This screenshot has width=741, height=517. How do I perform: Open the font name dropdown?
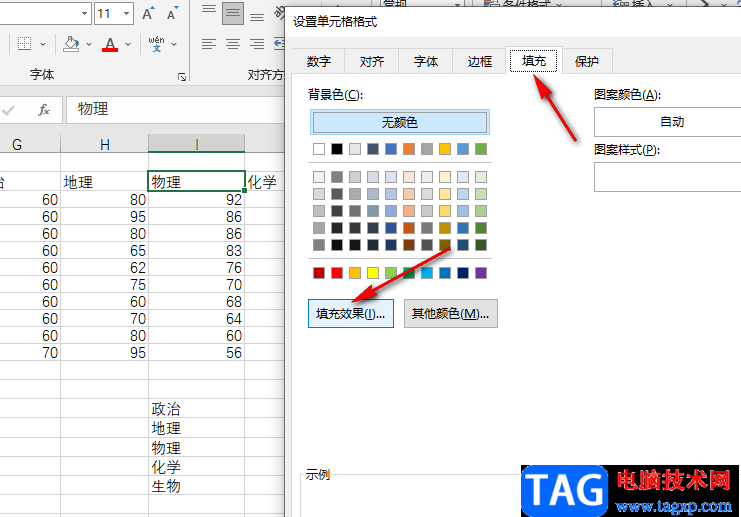[84, 14]
